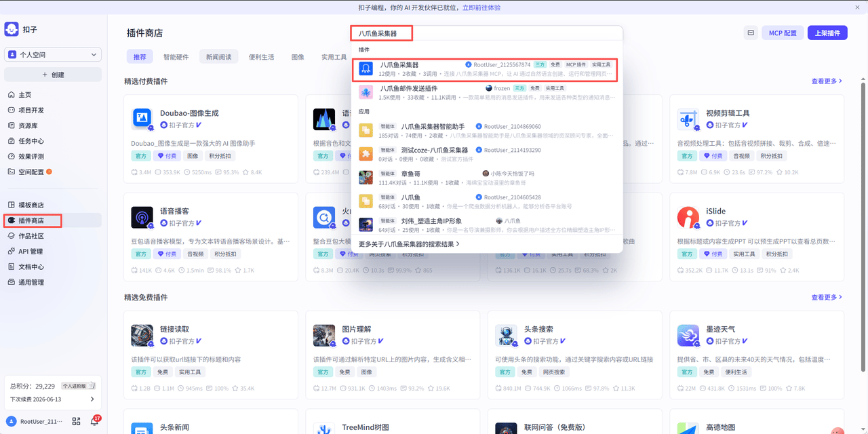This screenshot has width=868, height=434.
Task: Click the 图片理解 plugin icon
Action: tap(323, 335)
